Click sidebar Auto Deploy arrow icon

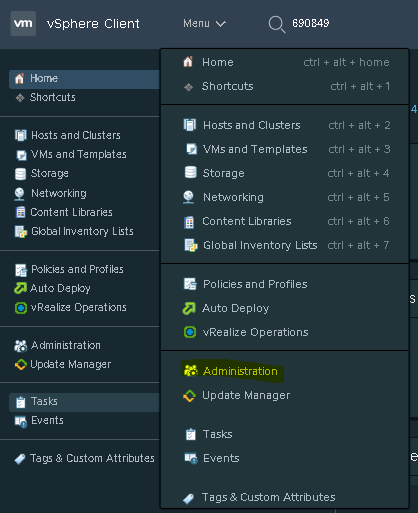(20, 288)
